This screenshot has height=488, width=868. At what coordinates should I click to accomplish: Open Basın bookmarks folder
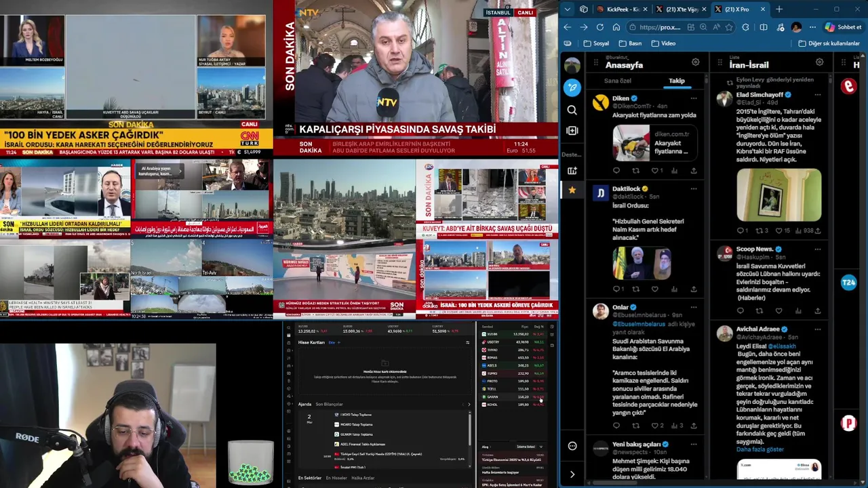point(630,43)
